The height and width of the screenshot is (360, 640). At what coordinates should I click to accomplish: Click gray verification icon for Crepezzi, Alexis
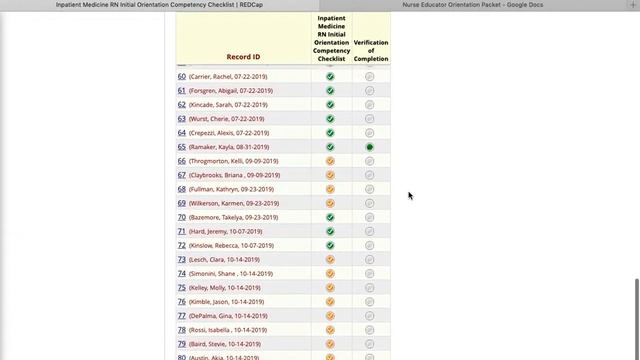coord(369,133)
